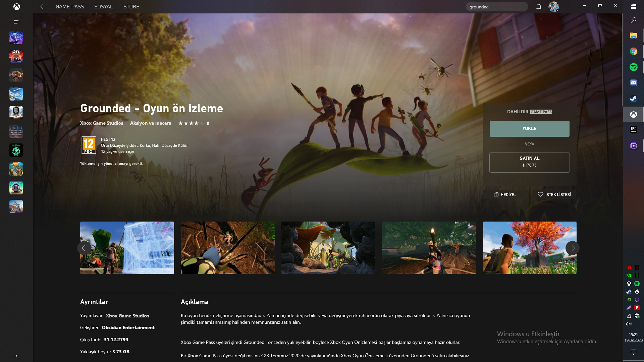Screen dimensions: 644x362
Task: Collapse sidebar using bottom arrow icon
Action: pos(16,356)
